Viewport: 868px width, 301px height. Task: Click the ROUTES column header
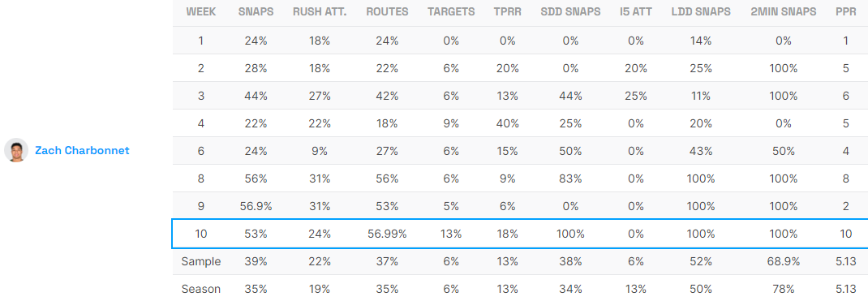pos(387,12)
